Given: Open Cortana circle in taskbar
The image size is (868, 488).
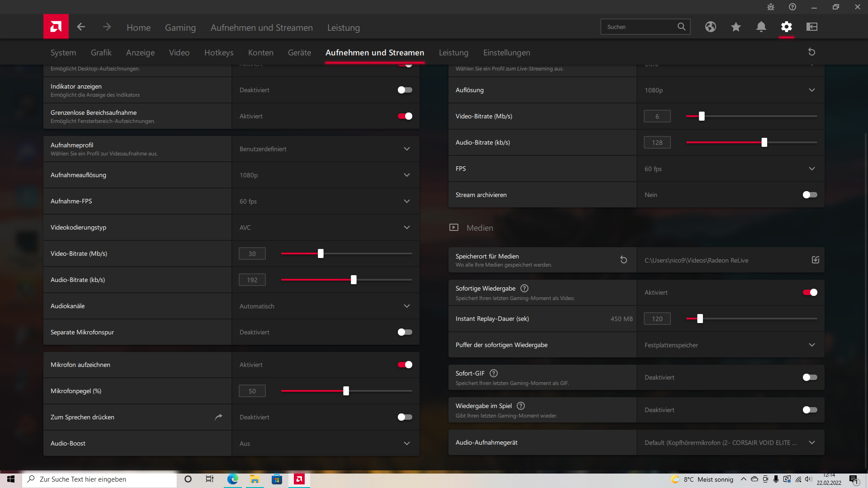Looking at the screenshot, I should (x=188, y=479).
